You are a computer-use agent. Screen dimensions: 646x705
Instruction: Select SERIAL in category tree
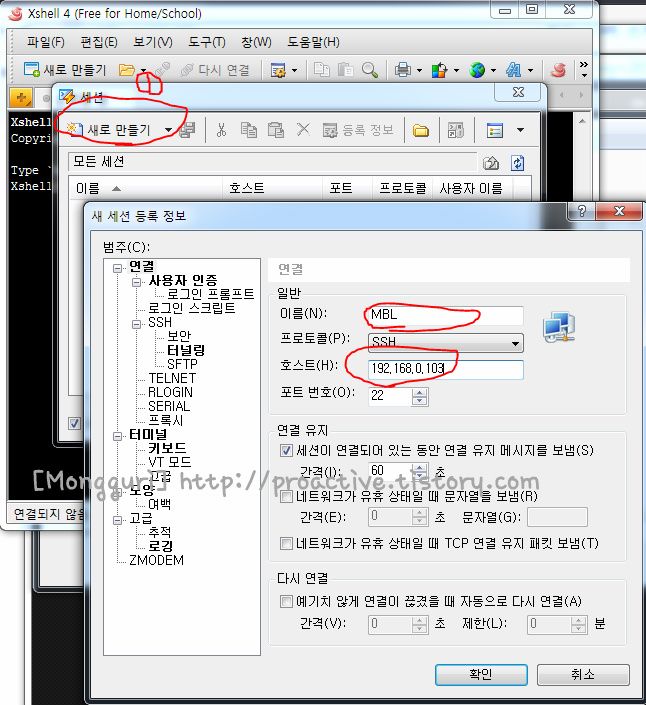click(169, 406)
